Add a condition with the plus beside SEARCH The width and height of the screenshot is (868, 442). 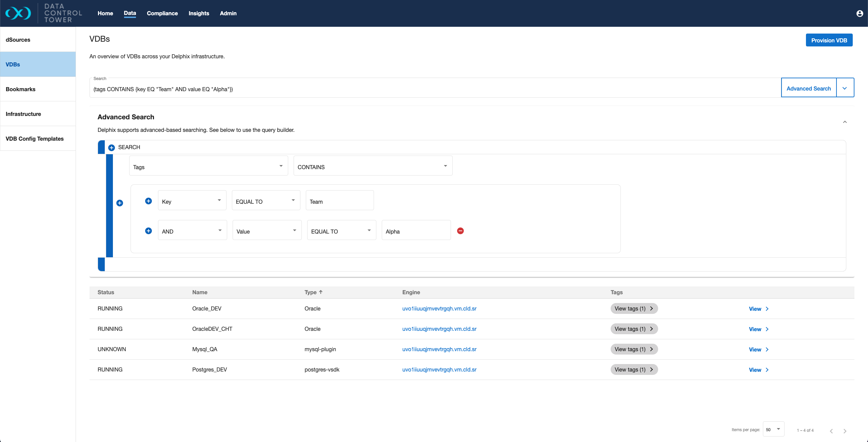(112, 147)
